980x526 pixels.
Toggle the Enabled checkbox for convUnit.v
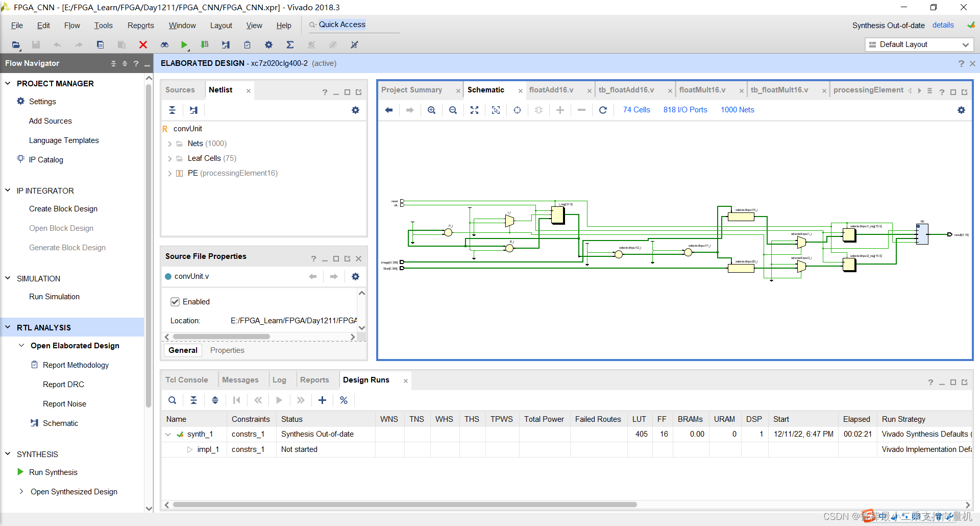click(175, 302)
